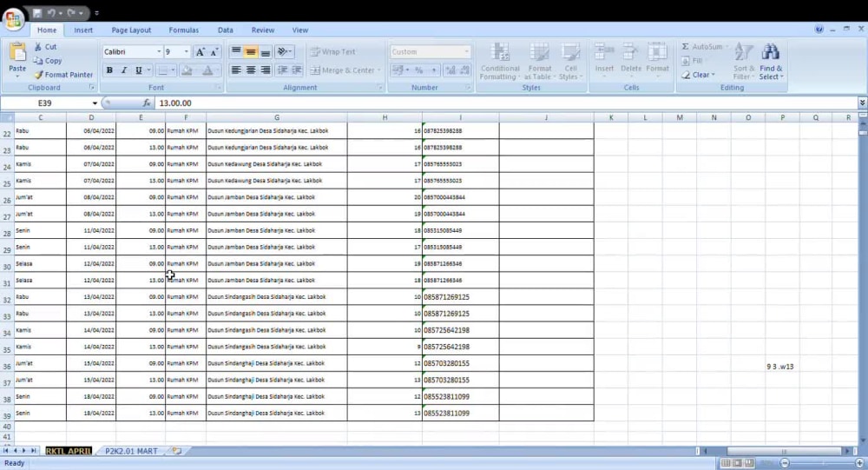Increase indent of cell contents
The image size is (868, 470).
tap(297, 70)
